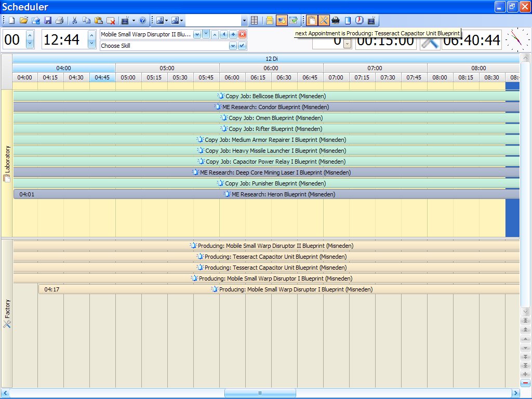Expand the second picture icon dropdown arrow

[x=181, y=21]
